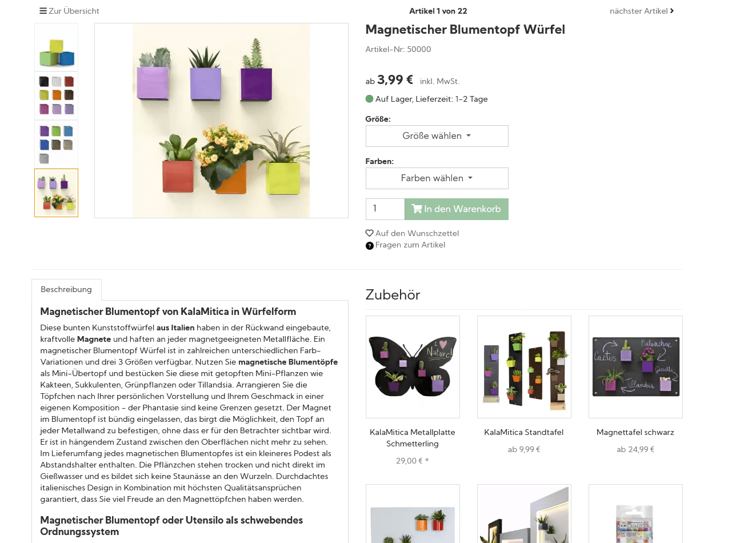Image resolution: width=756 pixels, height=543 pixels.
Task: Click the main product image of magnetic pots
Action: point(221,121)
